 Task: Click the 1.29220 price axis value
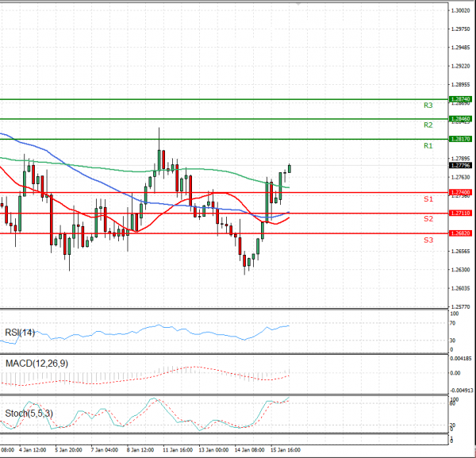[460, 66]
